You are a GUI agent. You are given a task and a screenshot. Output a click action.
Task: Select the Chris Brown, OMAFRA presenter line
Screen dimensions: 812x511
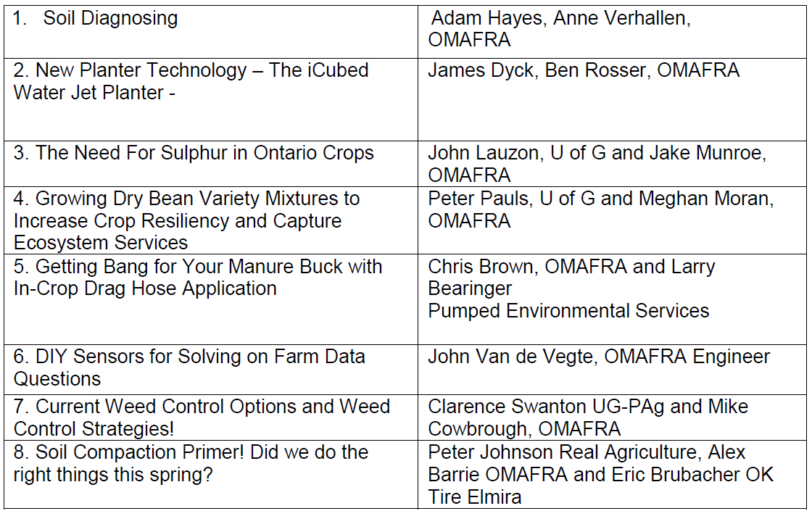(x=571, y=266)
